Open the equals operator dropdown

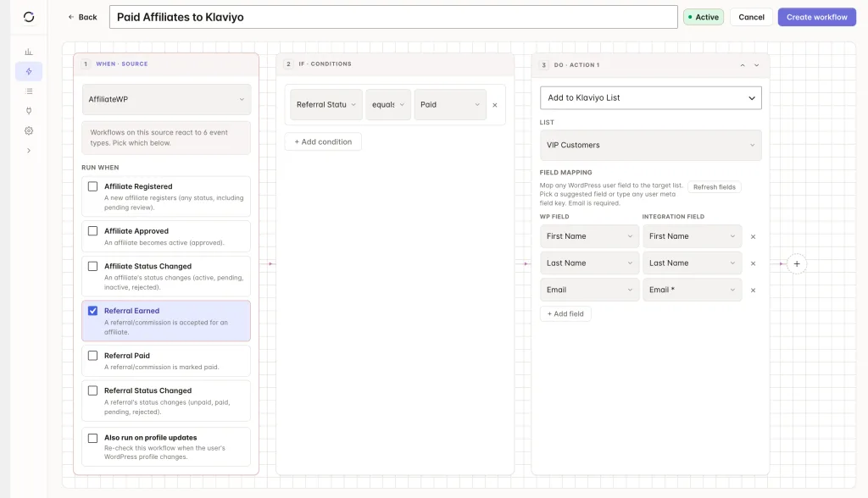(x=388, y=104)
